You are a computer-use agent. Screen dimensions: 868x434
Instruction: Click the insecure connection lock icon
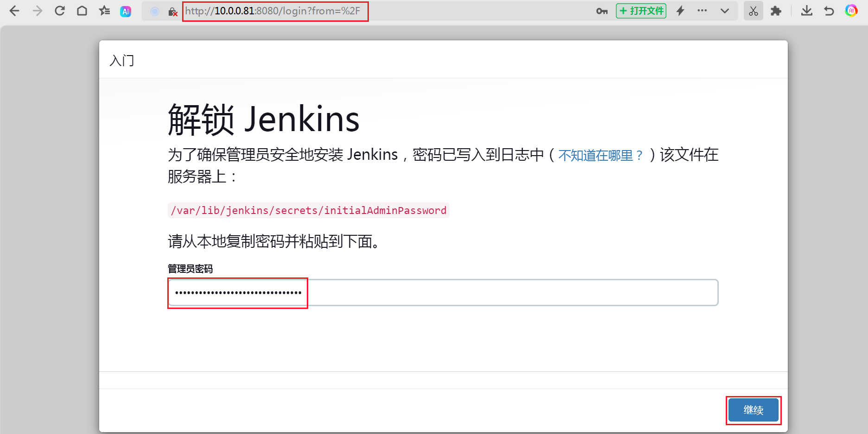173,12
